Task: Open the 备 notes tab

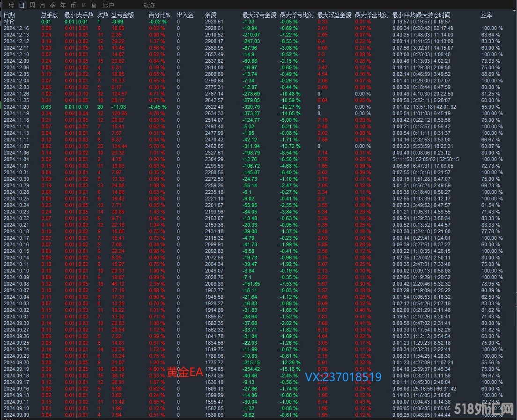Action: (x=94, y=5)
